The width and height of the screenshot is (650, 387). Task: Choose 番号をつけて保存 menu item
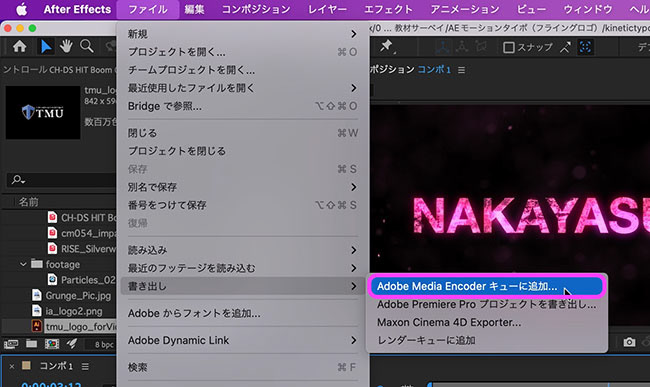243,205
